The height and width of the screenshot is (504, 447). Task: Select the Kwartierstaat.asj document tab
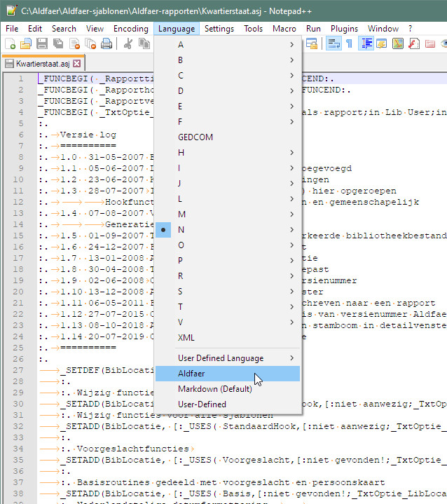pyautogui.click(x=43, y=63)
